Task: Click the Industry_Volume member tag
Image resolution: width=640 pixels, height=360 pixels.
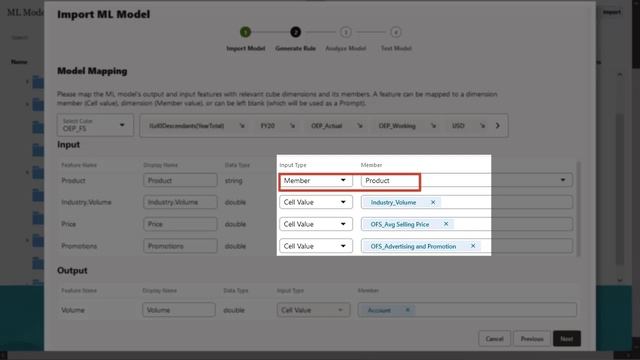Action: pyautogui.click(x=402, y=202)
